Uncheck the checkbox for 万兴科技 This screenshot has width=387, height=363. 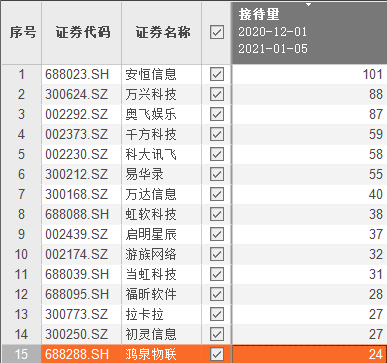pyautogui.click(x=217, y=94)
